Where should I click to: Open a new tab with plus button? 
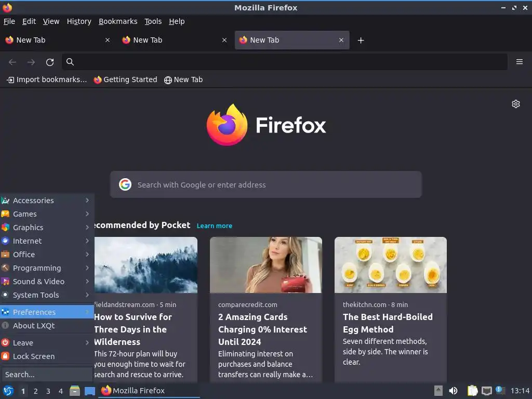click(x=361, y=41)
